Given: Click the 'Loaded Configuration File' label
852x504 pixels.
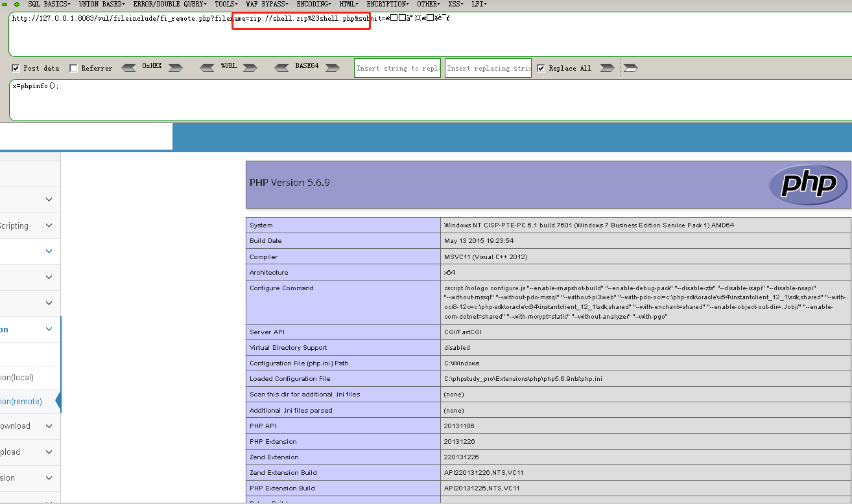Looking at the screenshot, I should [290, 379].
